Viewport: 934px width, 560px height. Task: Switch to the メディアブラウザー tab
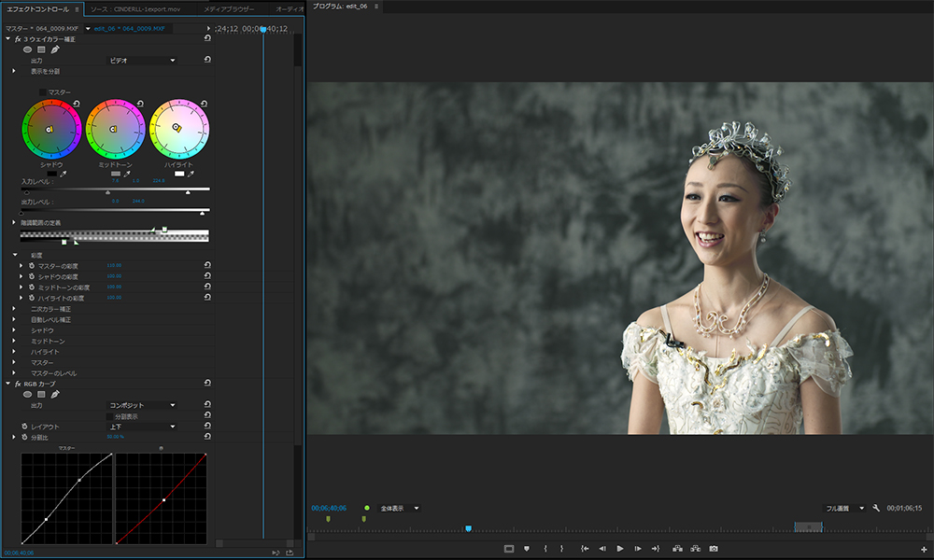(x=229, y=9)
